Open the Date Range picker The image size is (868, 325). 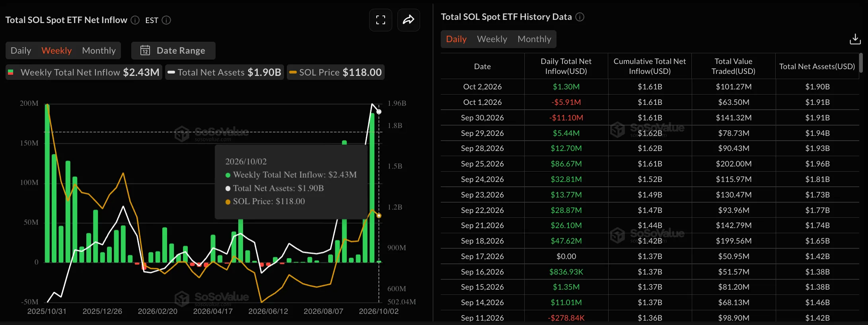click(x=173, y=50)
